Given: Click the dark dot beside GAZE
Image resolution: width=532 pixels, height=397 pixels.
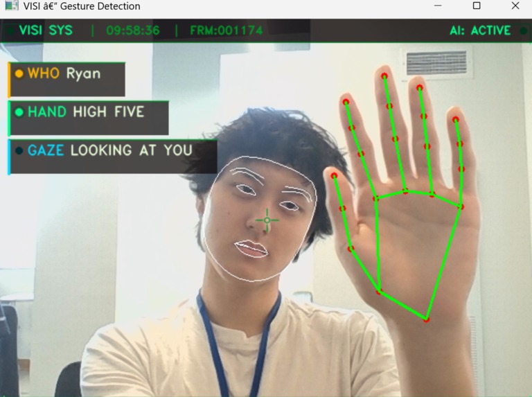Looking at the screenshot, I should [19, 150].
